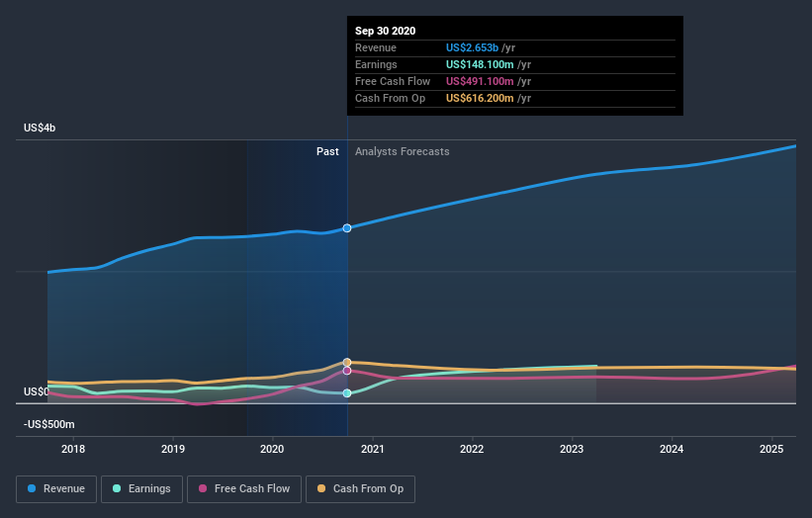
Task: Click the -US$500m y-axis label
Action: (x=49, y=424)
